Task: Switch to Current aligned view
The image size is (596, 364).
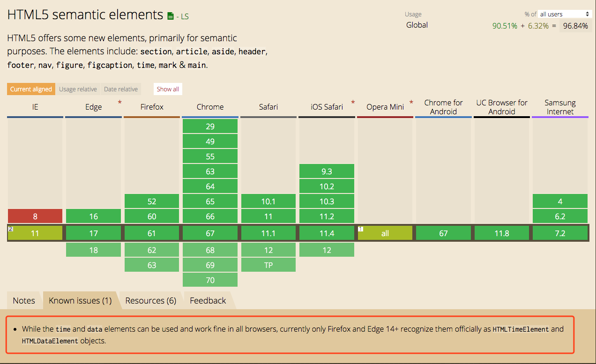Action: (x=31, y=89)
